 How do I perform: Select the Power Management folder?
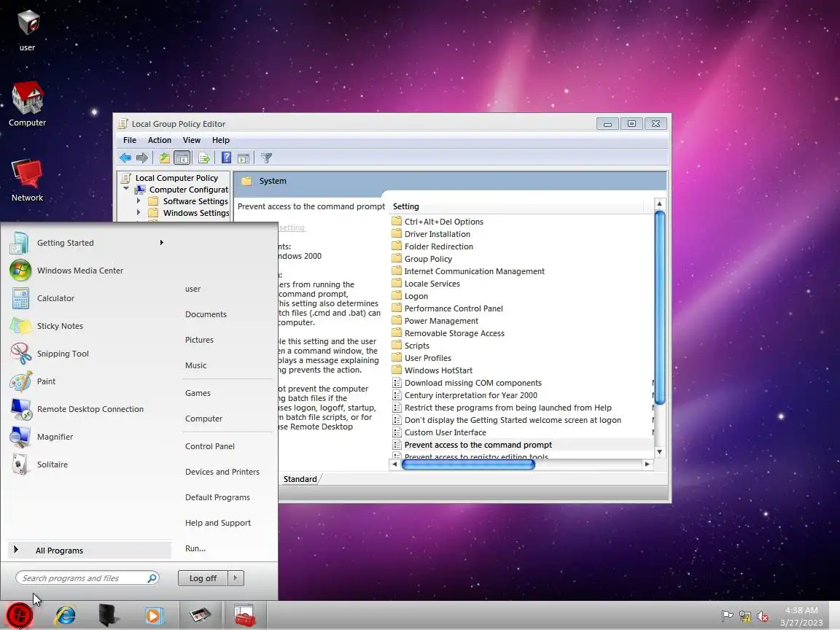441,321
